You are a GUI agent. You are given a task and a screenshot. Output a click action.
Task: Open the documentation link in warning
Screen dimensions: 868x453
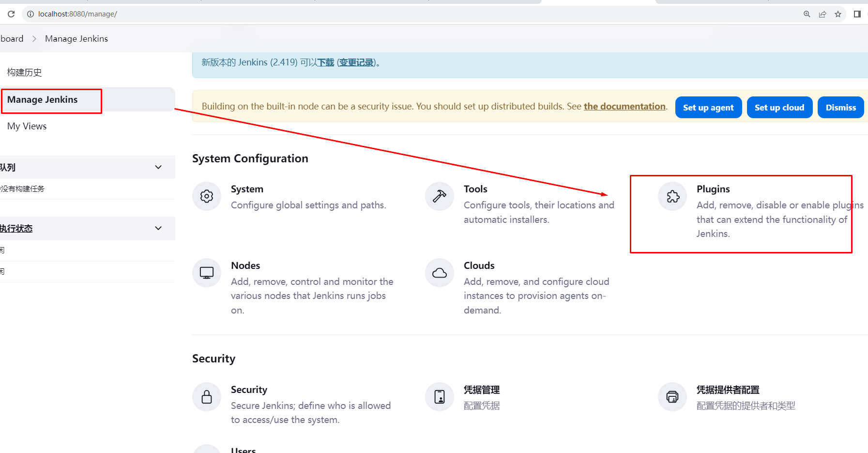pyautogui.click(x=624, y=107)
